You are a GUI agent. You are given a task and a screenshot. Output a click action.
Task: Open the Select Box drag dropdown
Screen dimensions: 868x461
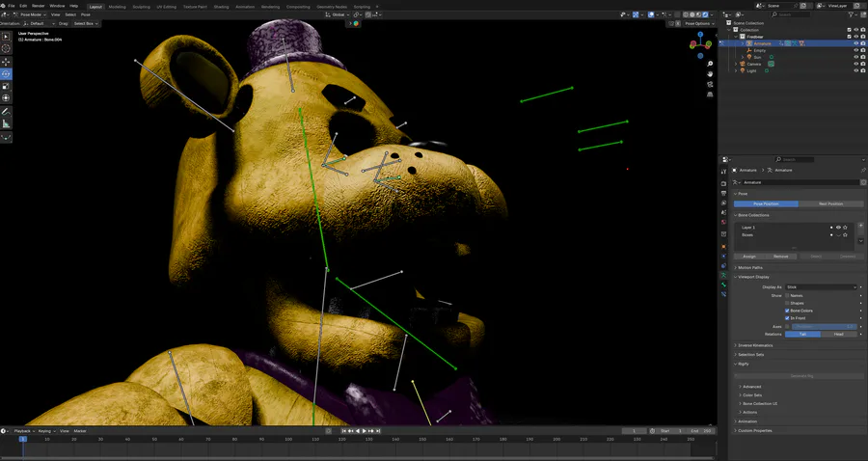pyautogui.click(x=86, y=24)
